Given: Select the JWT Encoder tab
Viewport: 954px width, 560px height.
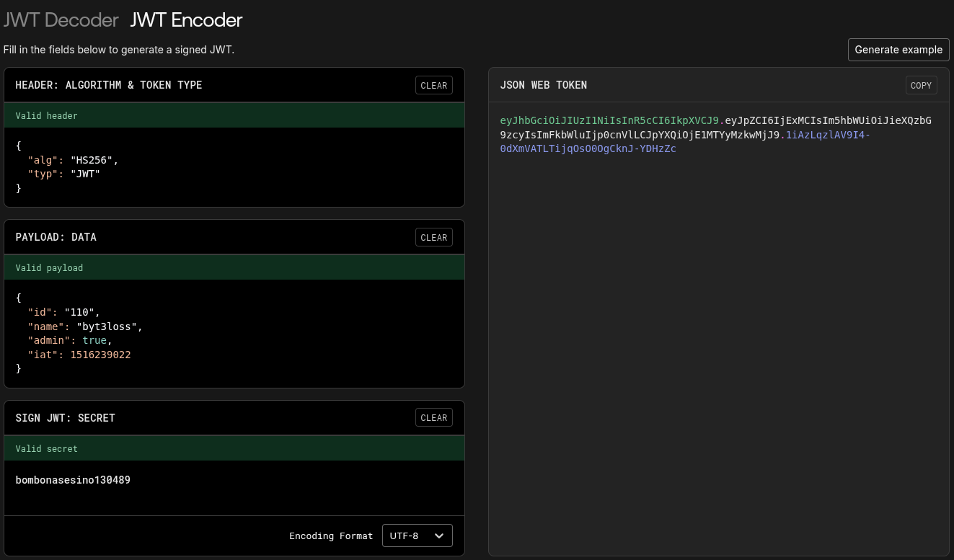Looking at the screenshot, I should [x=186, y=20].
